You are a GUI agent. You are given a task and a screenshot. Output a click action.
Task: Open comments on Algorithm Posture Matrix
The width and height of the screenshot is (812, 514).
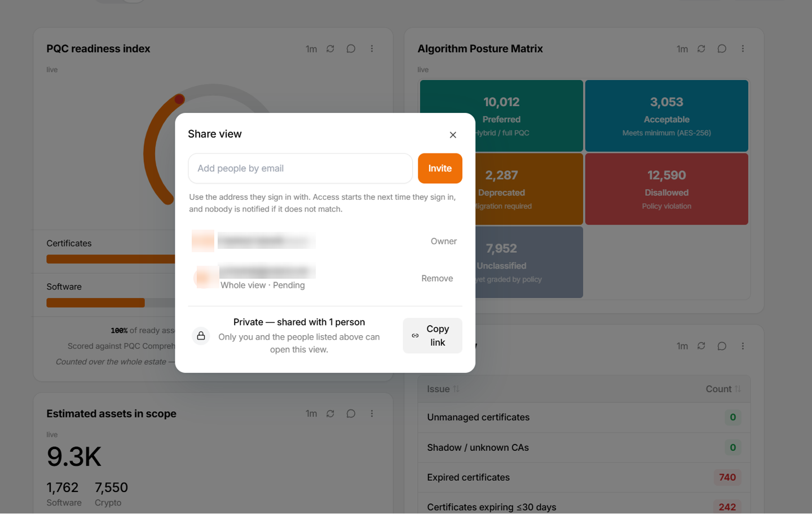722,49
